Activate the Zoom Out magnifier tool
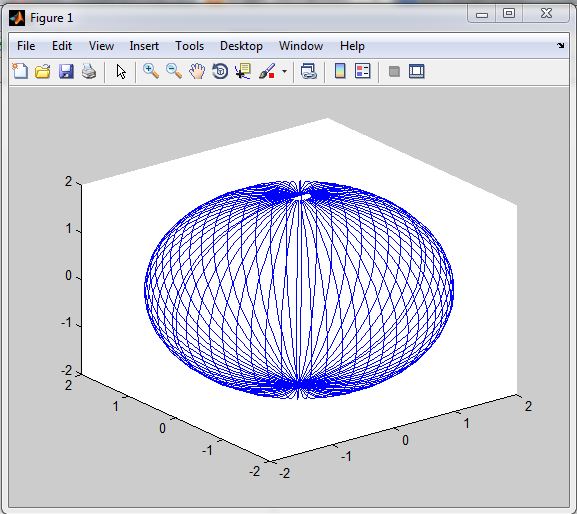 pyautogui.click(x=174, y=71)
